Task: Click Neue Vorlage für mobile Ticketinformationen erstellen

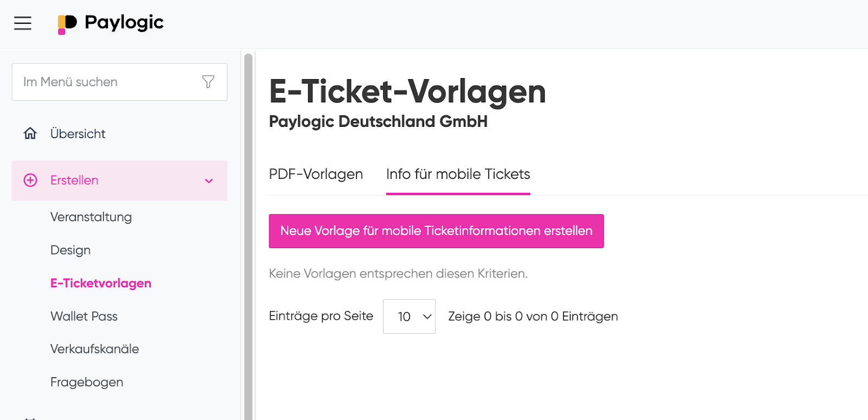Action: click(436, 231)
